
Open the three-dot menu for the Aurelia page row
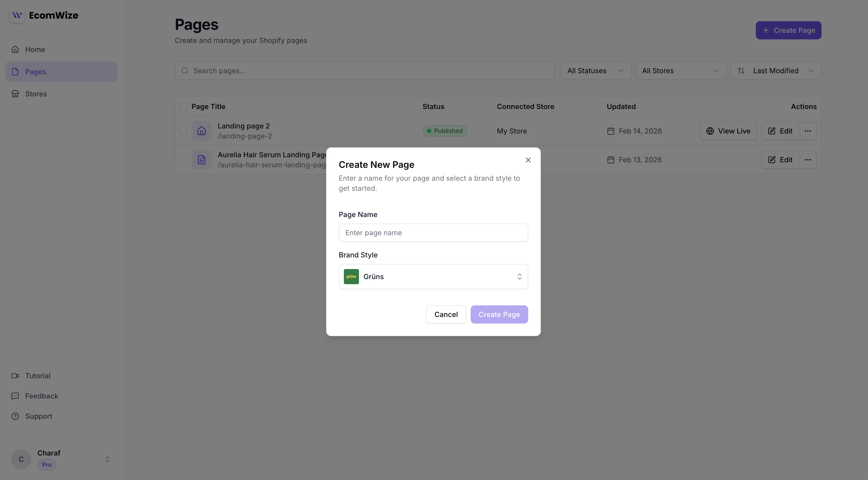pyautogui.click(x=808, y=160)
